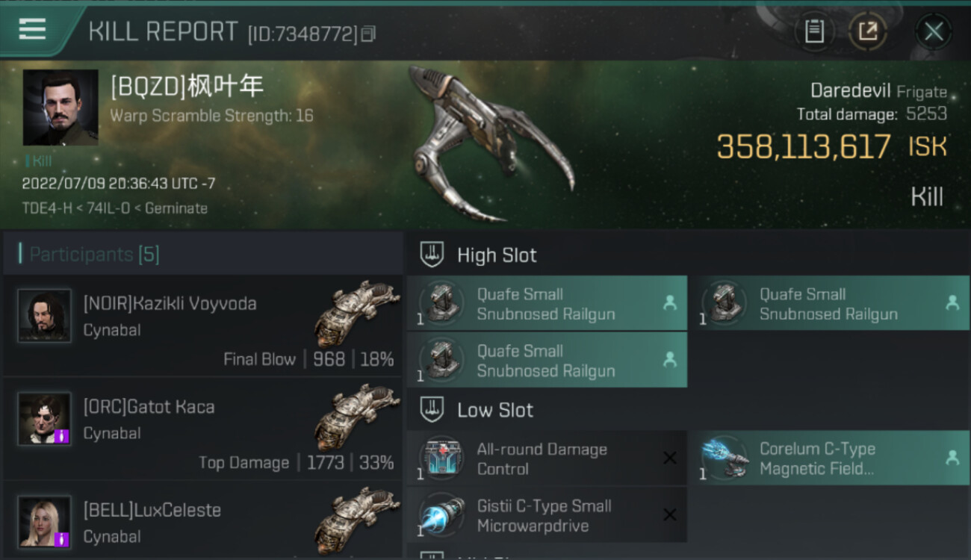Image resolution: width=971 pixels, height=560 pixels.
Task: Select the first Quafe Small Snubnosed Railgun
Action: [x=547, y=303]
